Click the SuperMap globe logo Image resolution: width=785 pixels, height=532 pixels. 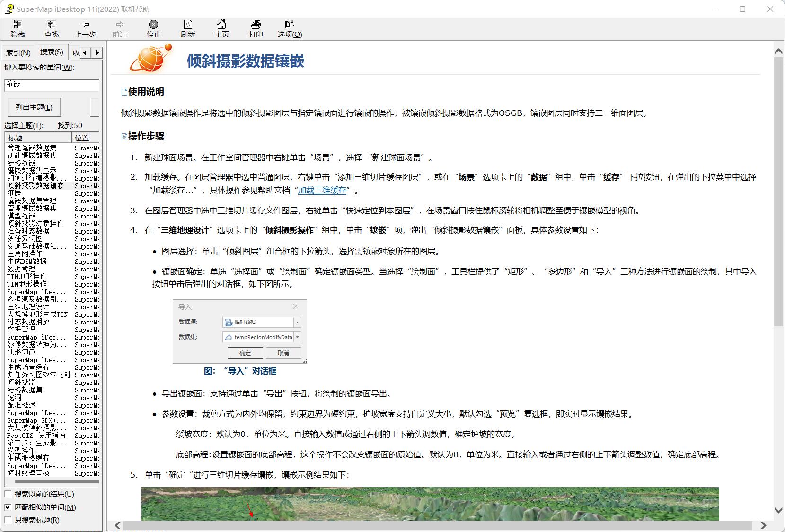151,58
